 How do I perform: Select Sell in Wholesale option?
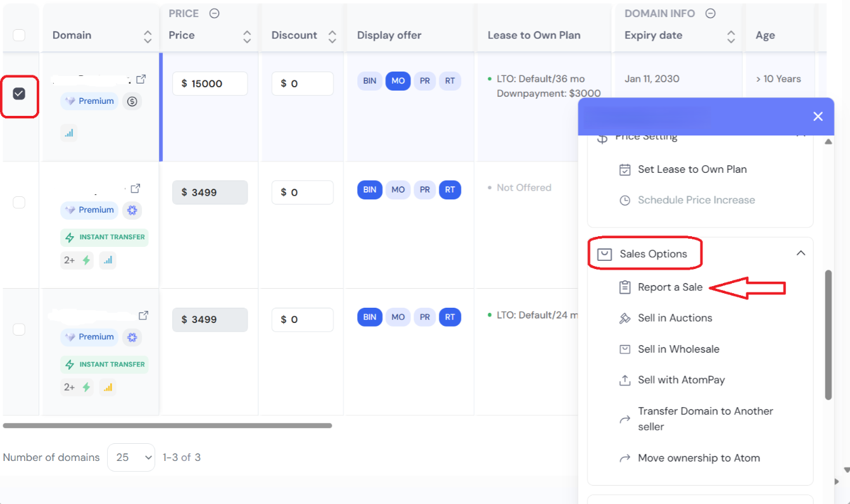(678, 350)
